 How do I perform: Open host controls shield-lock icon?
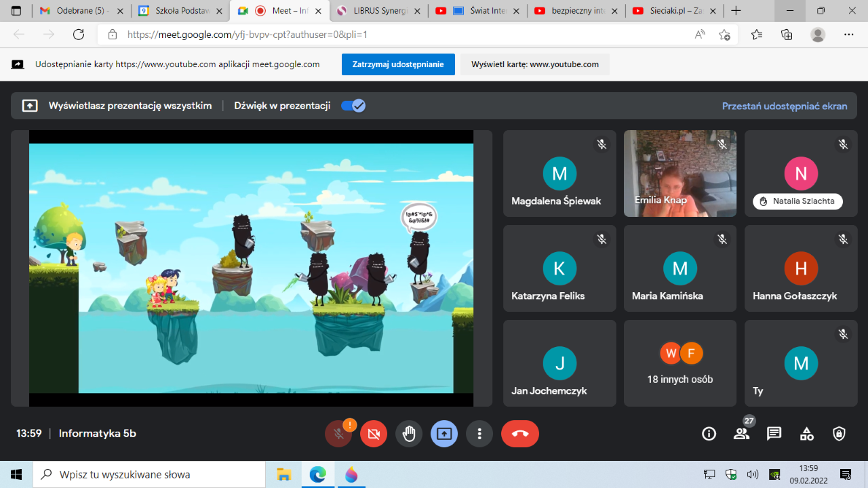tap(840, 434)
